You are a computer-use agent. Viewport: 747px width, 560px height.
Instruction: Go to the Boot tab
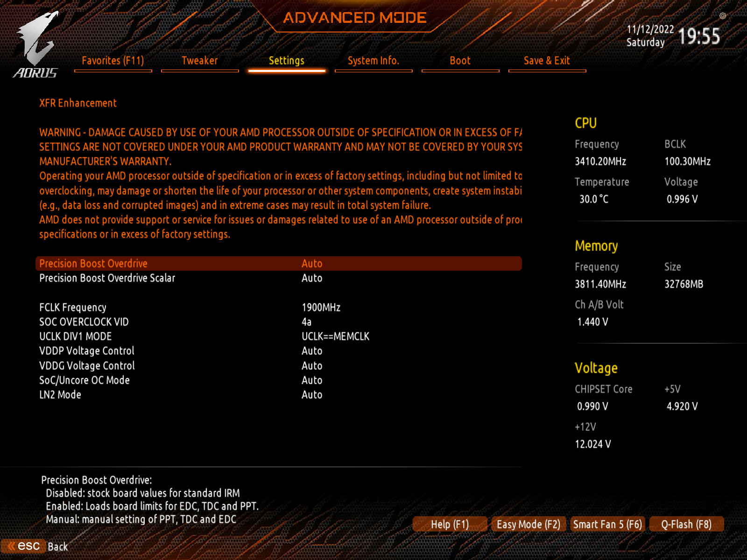[460, 61]
